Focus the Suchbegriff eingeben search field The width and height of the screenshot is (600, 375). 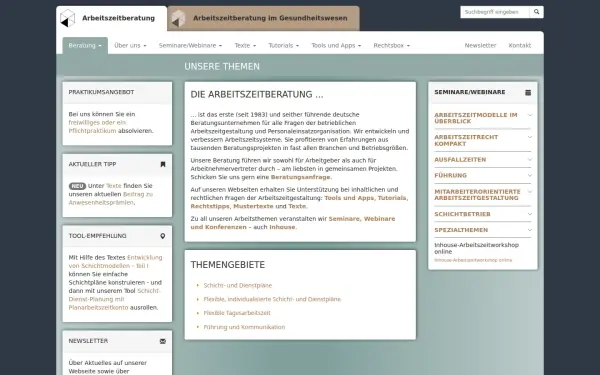[x=495, y=12]
